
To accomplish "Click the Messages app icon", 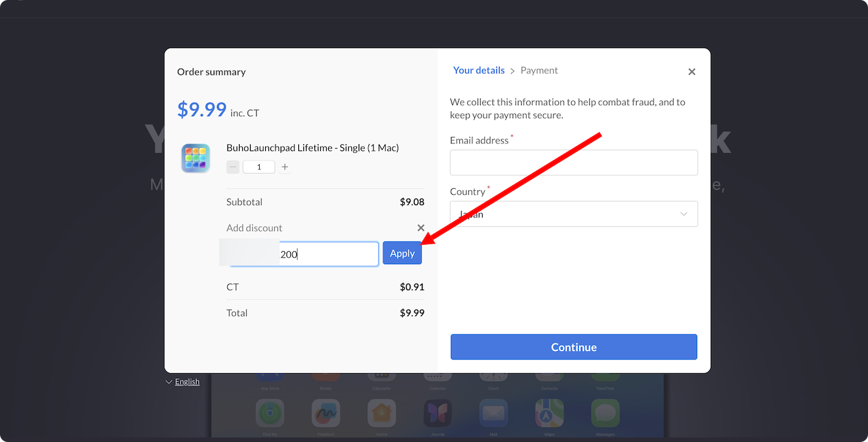I will pos(605,413).
